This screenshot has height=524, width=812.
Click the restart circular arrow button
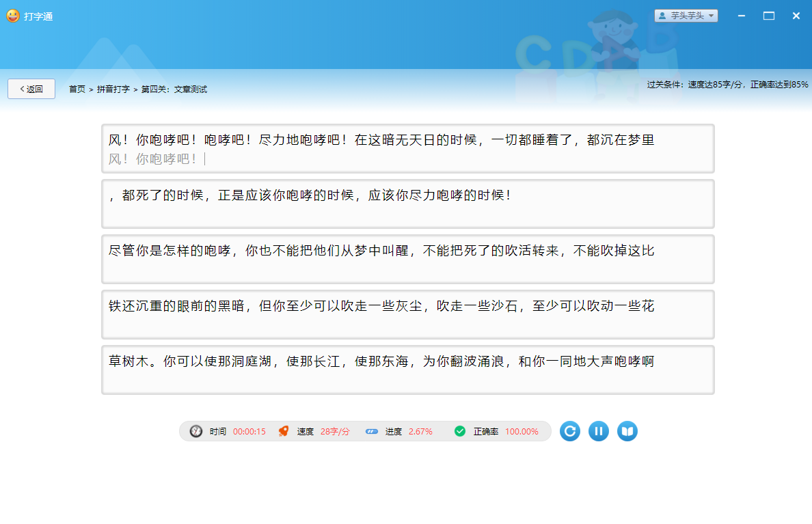click(569, 431)
